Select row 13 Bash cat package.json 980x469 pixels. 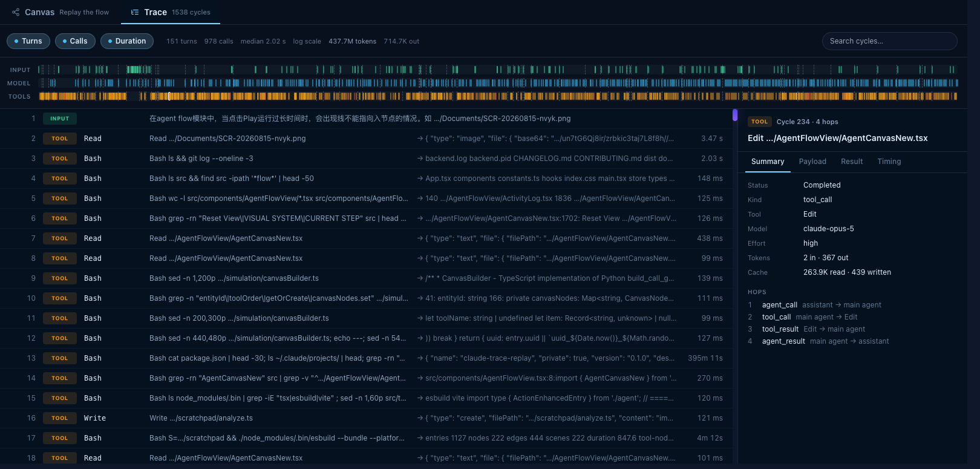click(366, 358)
